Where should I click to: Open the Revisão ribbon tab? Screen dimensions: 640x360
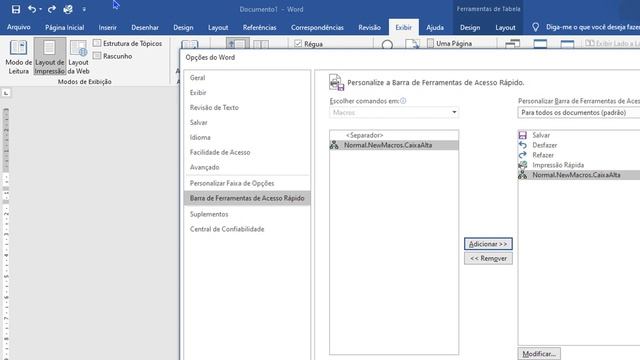pyautogui.click(x=369, y=27)
